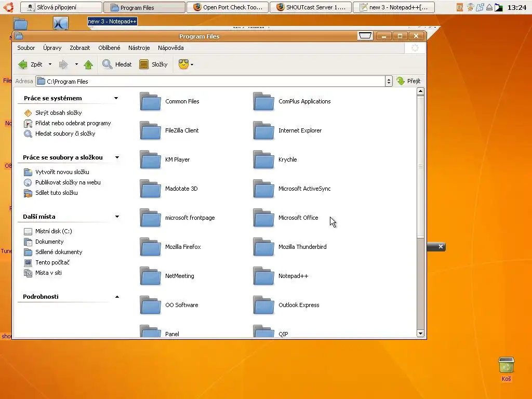
Task: Switch to SHOUTcast Server taskbar window
Action: click(311, 7)
